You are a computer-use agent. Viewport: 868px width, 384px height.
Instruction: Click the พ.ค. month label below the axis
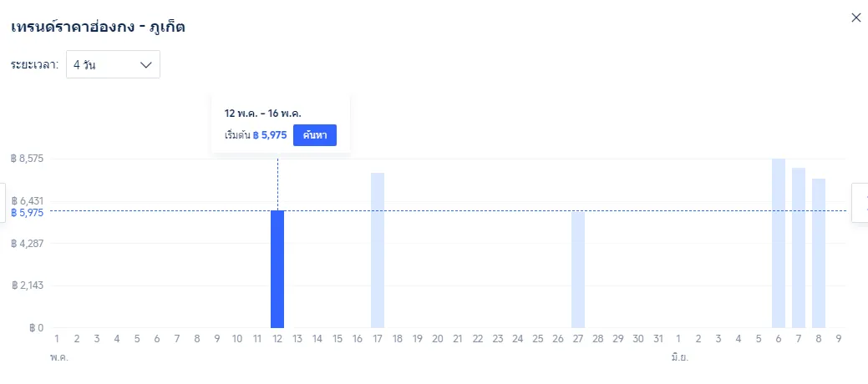(x=59, y=357)
